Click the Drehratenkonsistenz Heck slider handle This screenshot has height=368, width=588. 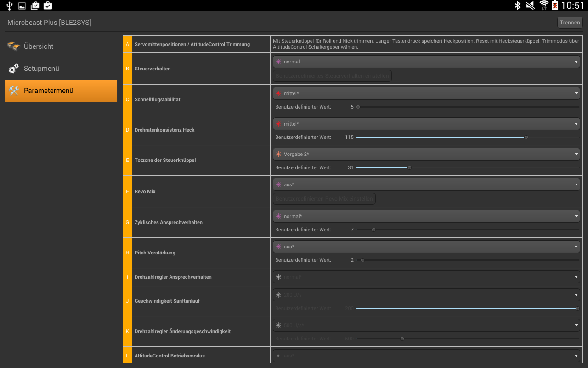click(x=526, y=137)
